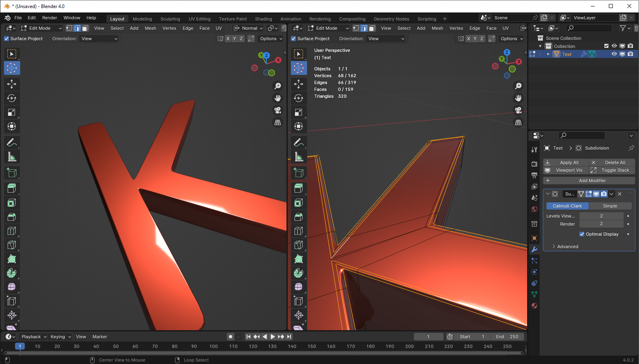
Task: Select the Scale tool in left viewport
Action: pyautogui.click(x=12, y=112)
